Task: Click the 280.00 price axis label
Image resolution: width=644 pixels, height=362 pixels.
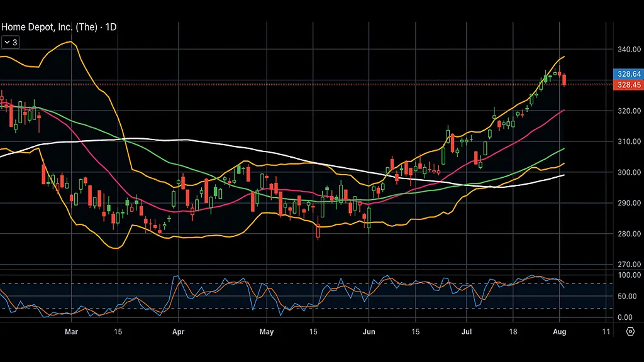Action: pos(629,234)
